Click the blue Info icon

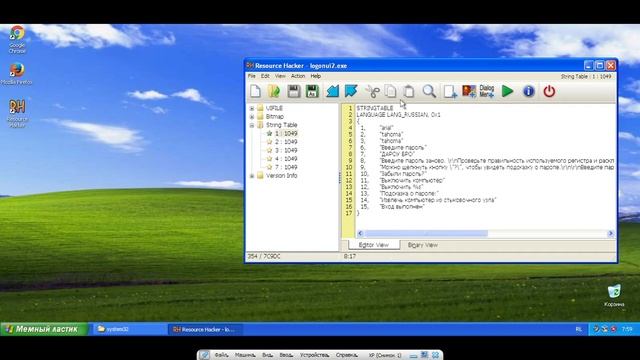tap(529, 91)
